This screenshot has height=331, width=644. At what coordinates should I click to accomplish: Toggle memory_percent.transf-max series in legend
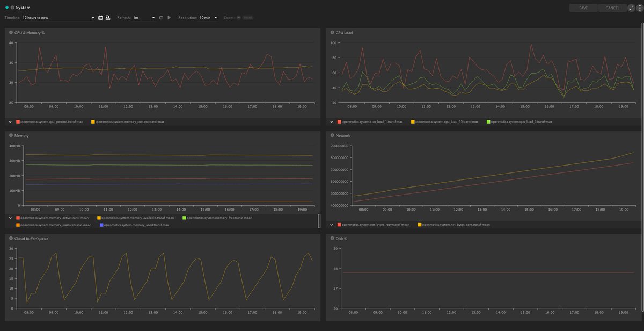click(x=128, y=122)
